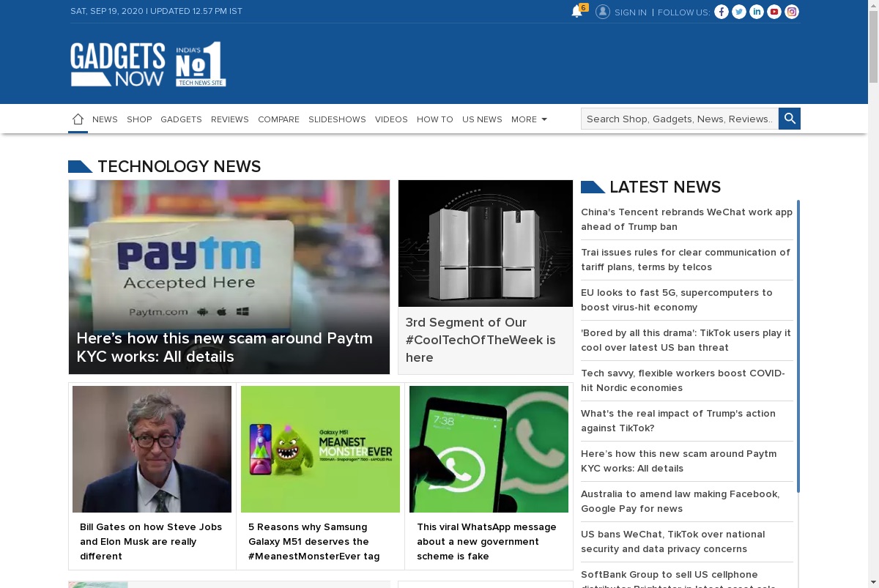Click the Gadgets Now logo

point(118,64)
